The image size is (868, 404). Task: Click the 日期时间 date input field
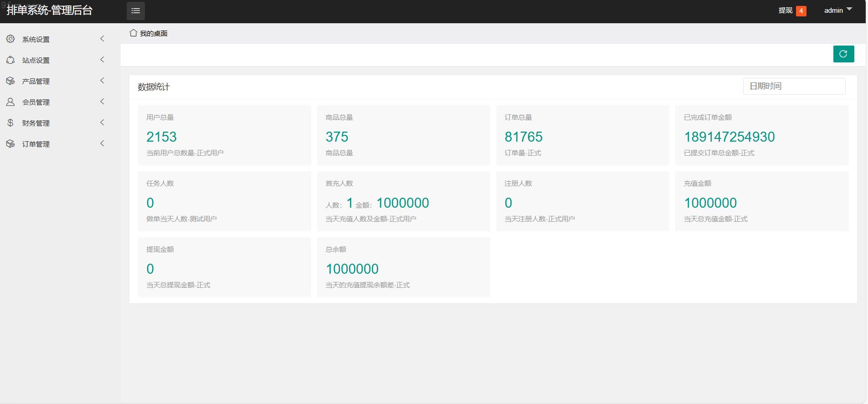click(x=794, y=86)
